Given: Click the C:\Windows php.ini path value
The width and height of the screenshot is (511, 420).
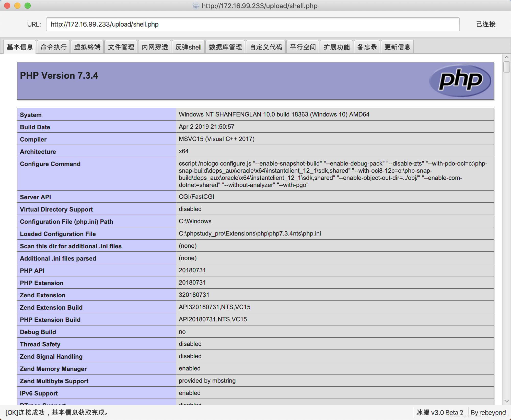Looking at the screenshot, I should tap(195, 221).
